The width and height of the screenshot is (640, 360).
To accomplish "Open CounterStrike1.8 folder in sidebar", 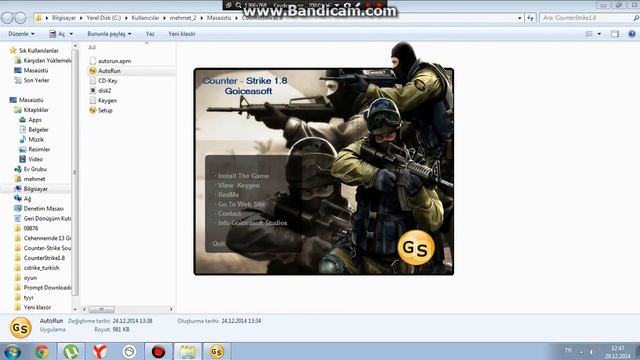I will click(44, 258).
